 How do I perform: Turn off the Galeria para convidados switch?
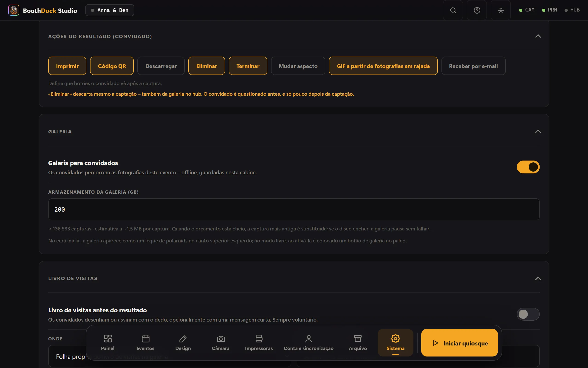point(528,167)
